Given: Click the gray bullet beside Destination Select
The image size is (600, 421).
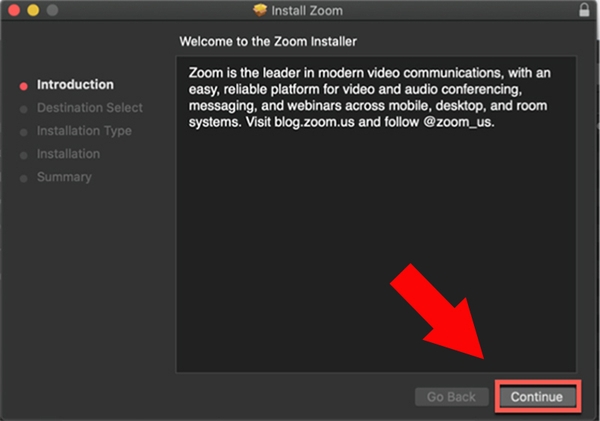Looking at the screenshot, I should pos(24,109).
